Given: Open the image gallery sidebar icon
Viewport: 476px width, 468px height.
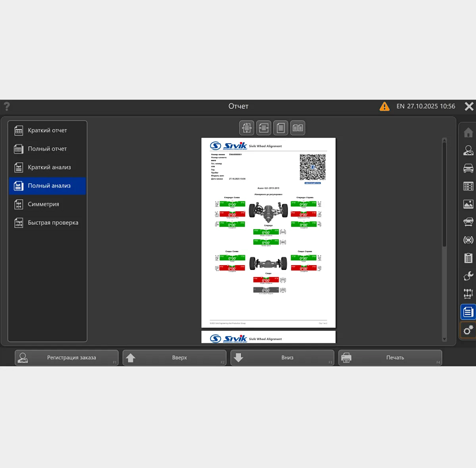Looking at the screenshot, I should pyautogui.click(x=468, y=204).
